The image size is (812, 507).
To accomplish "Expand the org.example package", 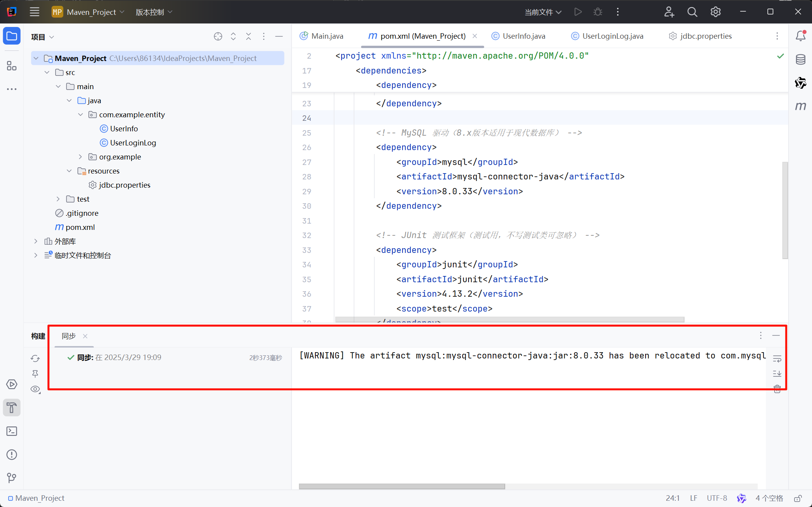I will (x=80, y=157).
